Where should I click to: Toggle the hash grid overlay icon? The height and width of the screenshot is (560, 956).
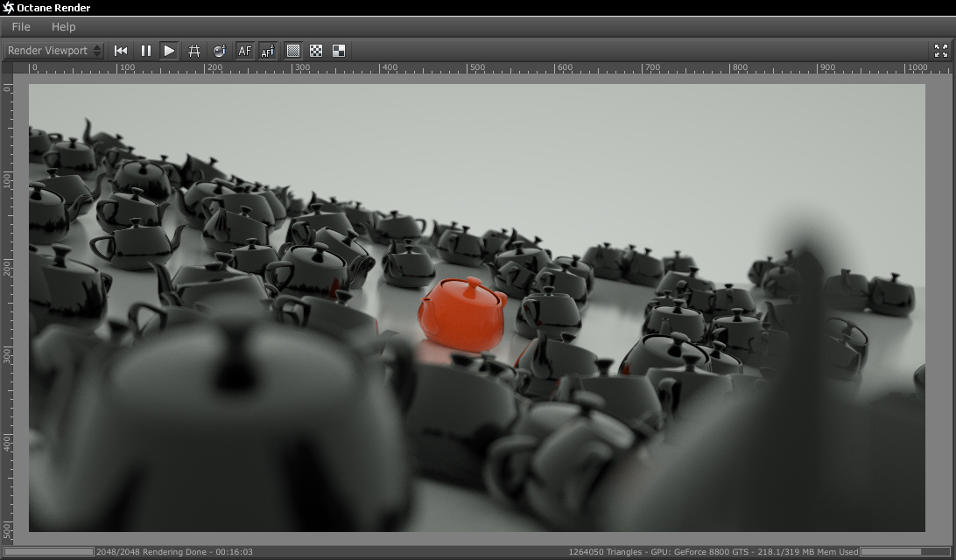coord(194,51)
